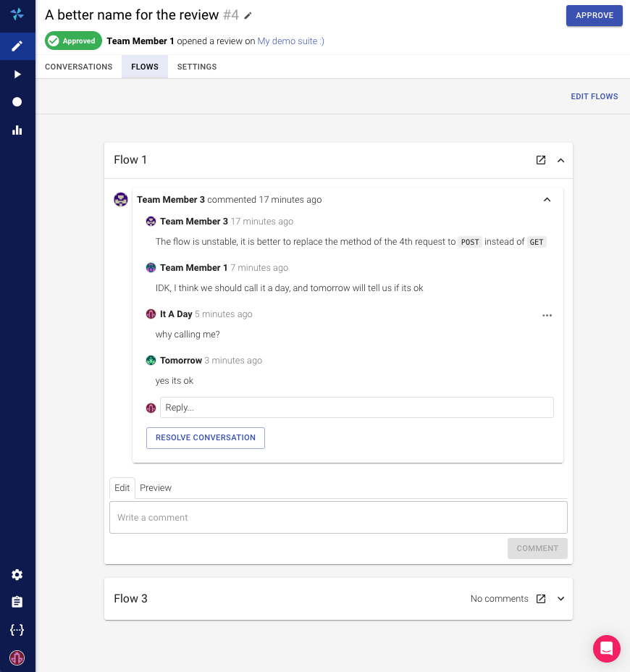Image resolution: width=630 pixels, height=672 pixels.
Task: Collapse the Flow 1 panel
Action: click(560, 160)
